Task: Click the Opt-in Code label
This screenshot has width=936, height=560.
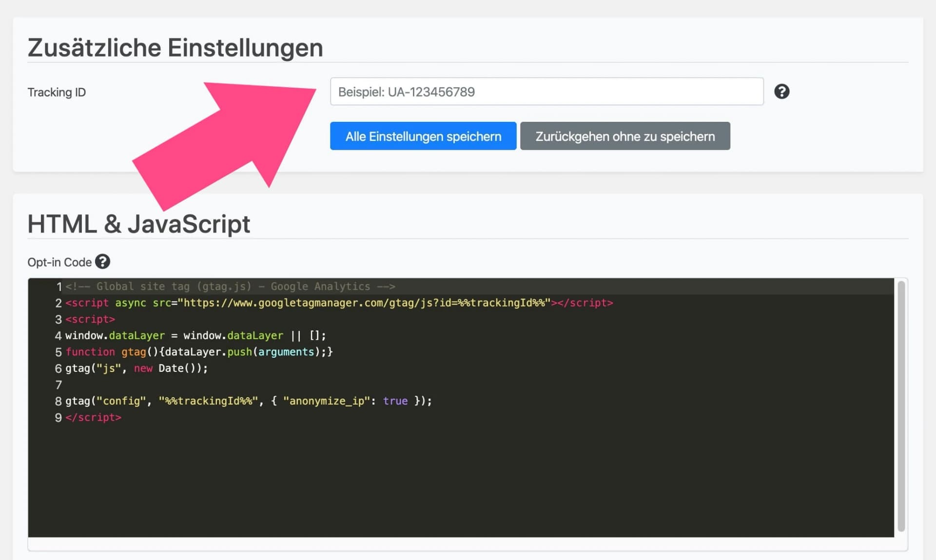Action: coord(58,262)
